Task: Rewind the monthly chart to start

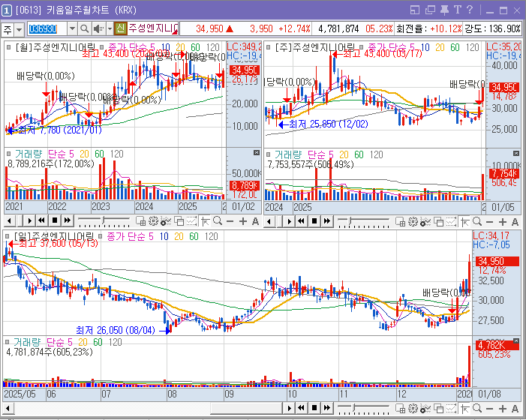Action: click(41, 220)
